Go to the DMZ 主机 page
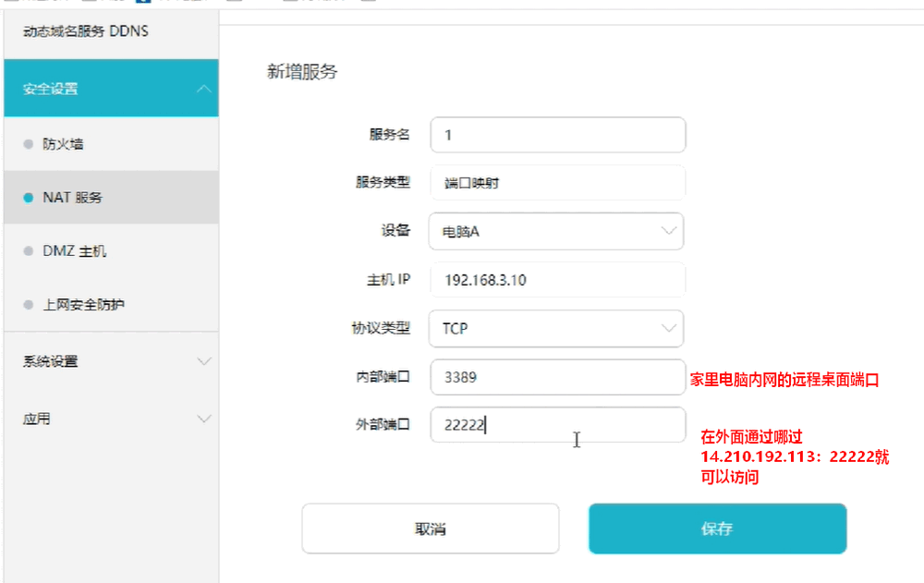Image resolution: width=924 pixels, height=583 pixels. pos(75,251)
